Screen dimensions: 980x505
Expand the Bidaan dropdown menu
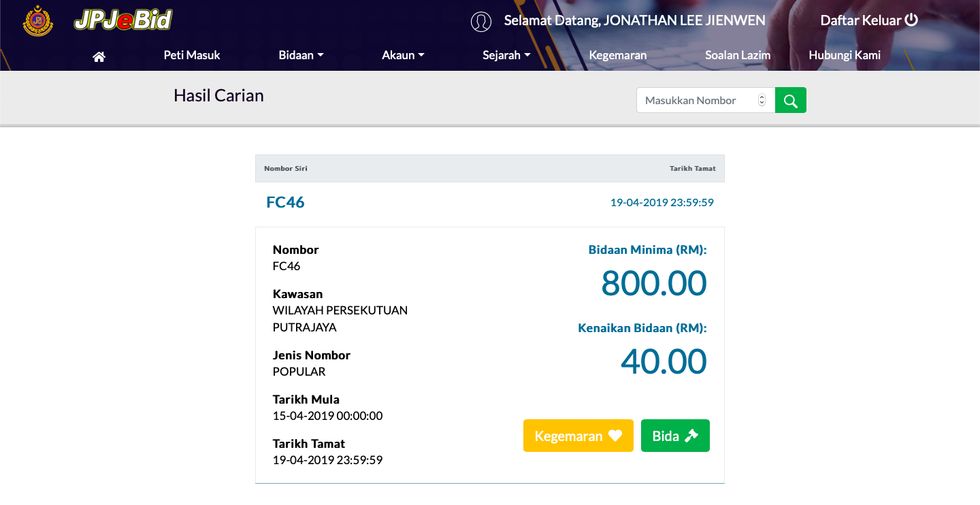[301, 55]
